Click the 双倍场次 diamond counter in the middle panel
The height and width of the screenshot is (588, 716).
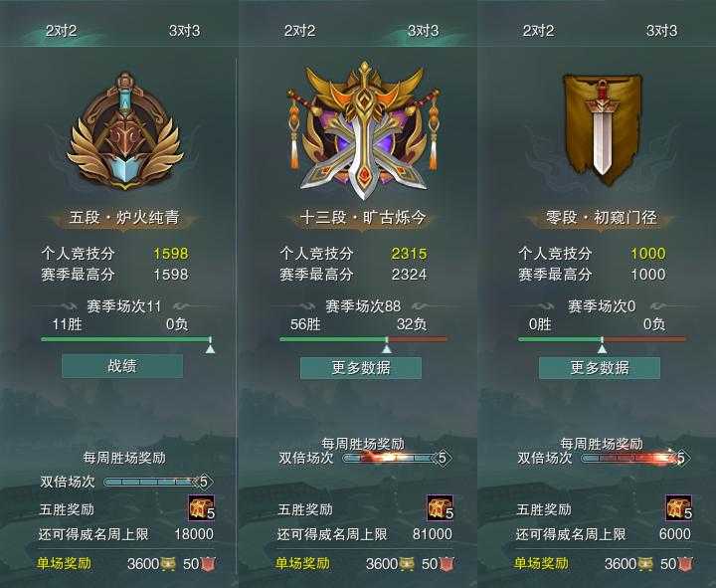[442, 458]
